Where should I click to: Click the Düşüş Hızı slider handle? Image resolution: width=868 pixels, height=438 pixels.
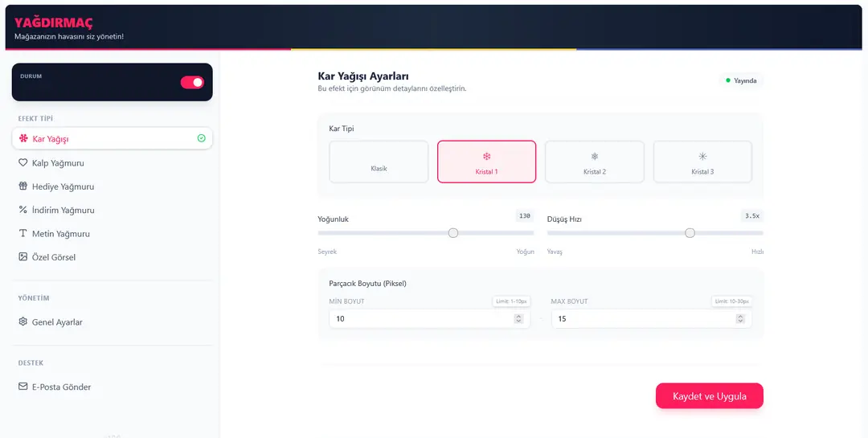coord(690,233)
